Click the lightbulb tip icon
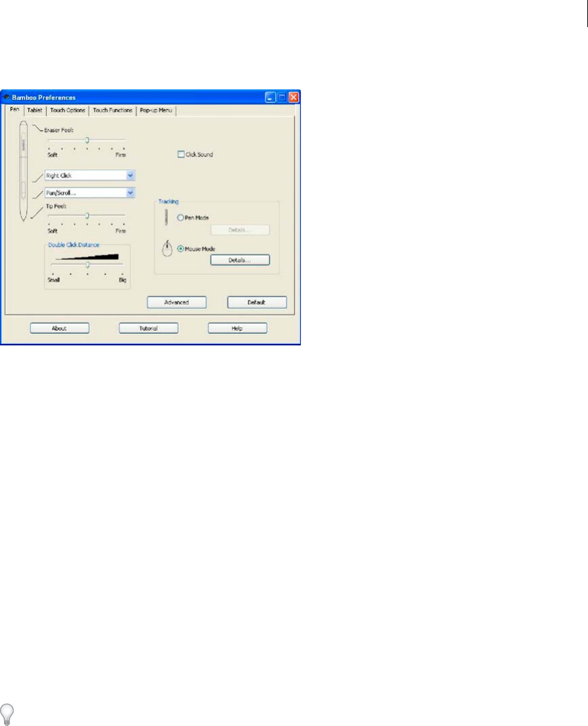This screenshot has height=726, width=588. (x=7, y=714)
